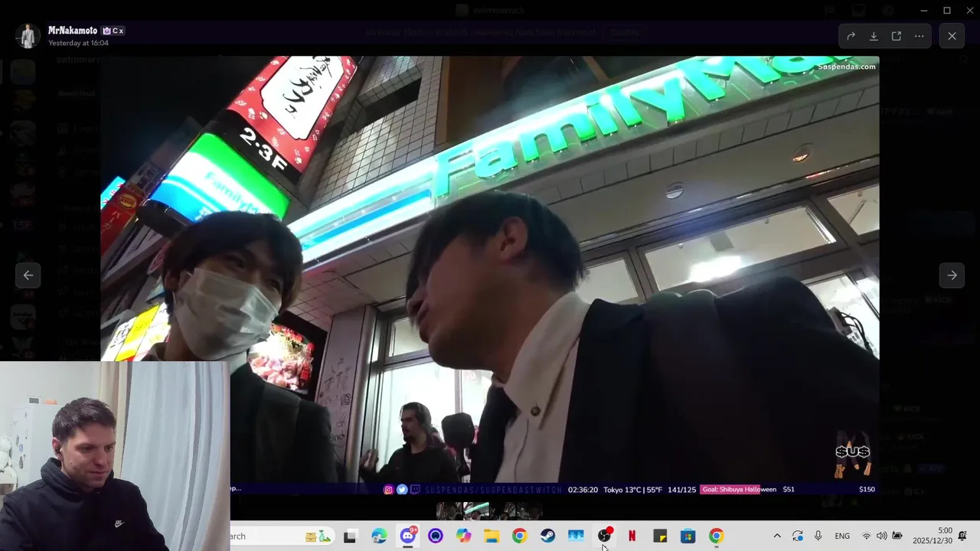Close the media viewer with the X
The height and width of the screenshot is (551, 980).
coord(952,36)
